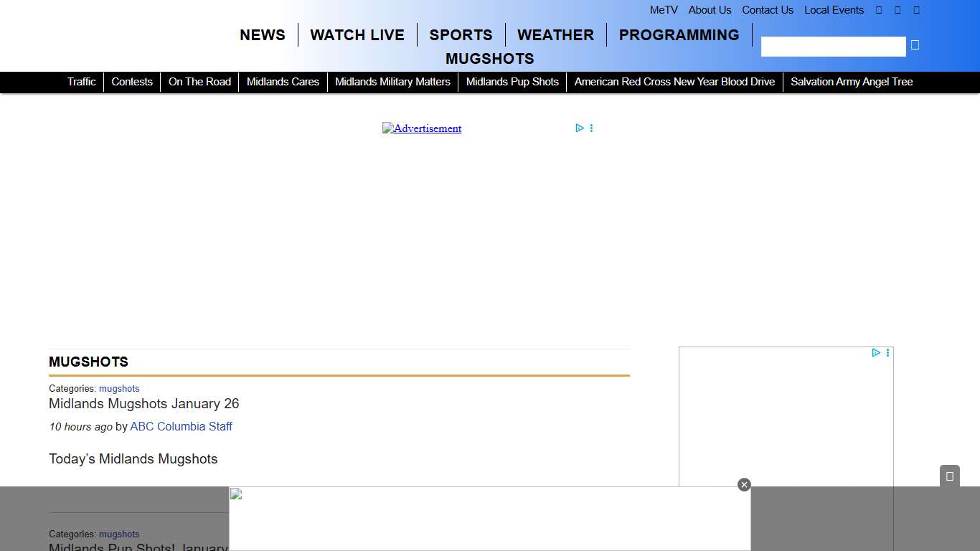
Task: Open three-dot options on top banner ad
Action: coord(591,128)
